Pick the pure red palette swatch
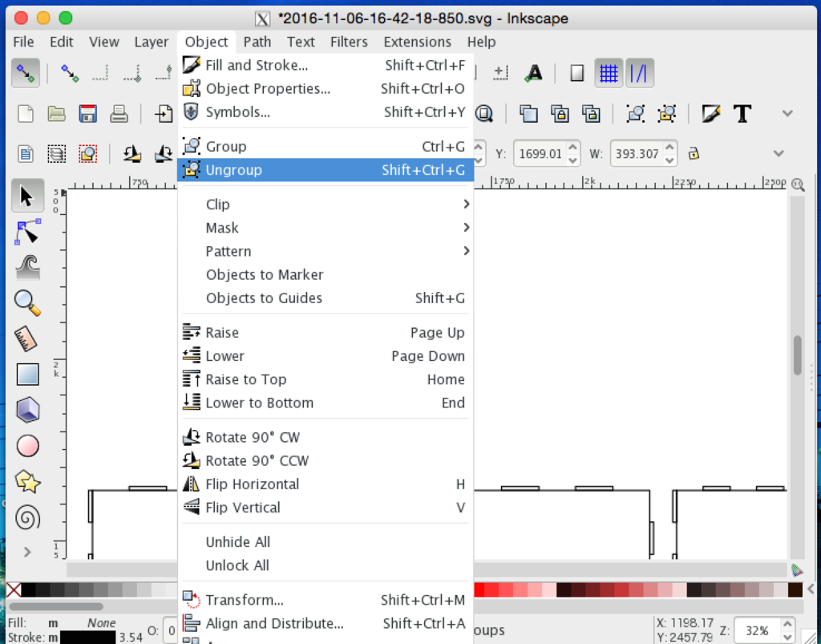This screenshot has height=644, width=821. (479, 590)
